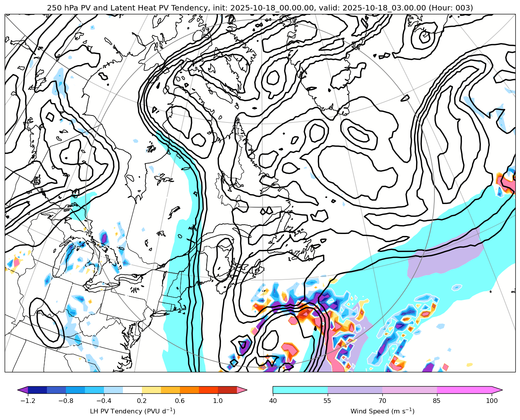The height and width of the screenshot is (420, 520).
Task: Click the 100 tick label on the wind colorbar
Action: (492, 401)
